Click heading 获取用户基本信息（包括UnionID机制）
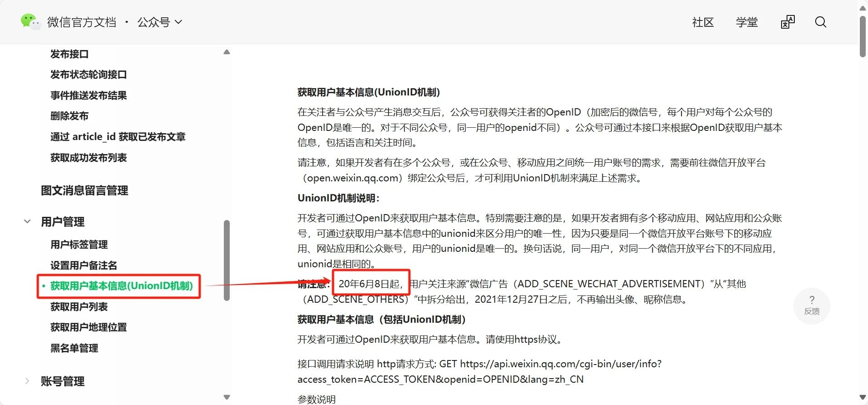 click(x=382, y=319)
